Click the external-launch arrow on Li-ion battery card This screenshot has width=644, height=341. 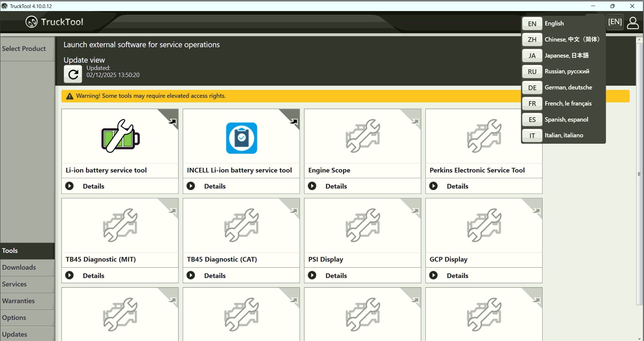[x=172, y=122]
